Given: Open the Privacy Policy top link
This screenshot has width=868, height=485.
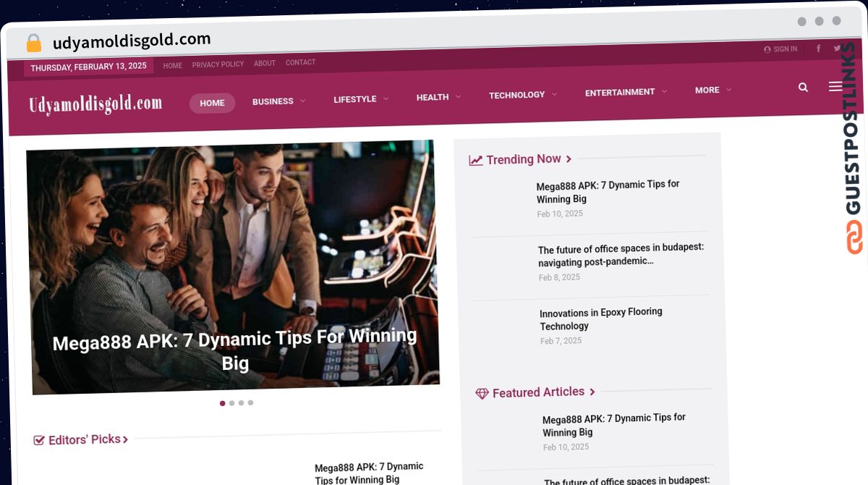Looking at the screenshot, I should pos(218,64).
